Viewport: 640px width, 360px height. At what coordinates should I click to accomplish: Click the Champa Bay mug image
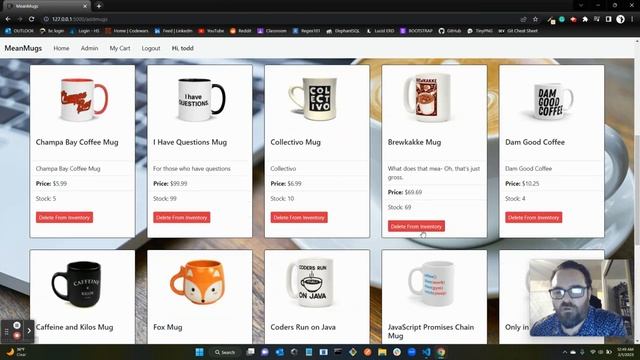tap(84, 100)
